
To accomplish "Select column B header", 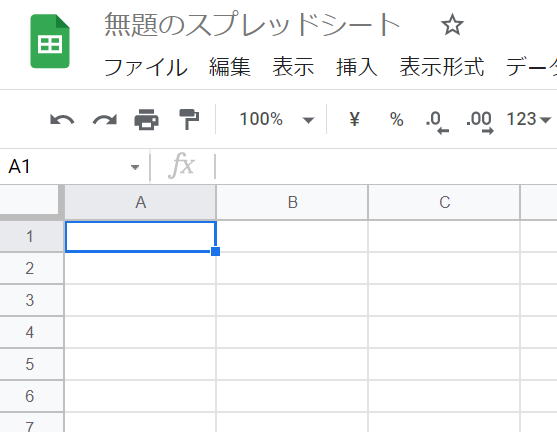I will click(292, 202).
